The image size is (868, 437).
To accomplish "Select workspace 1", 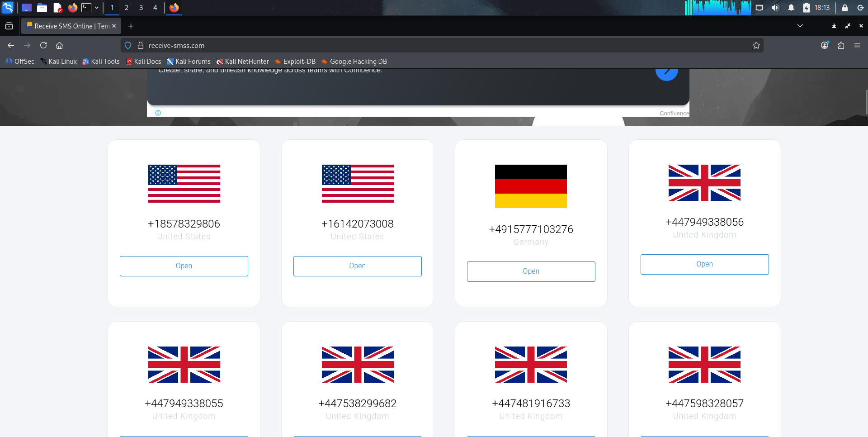I will (112, 8).
